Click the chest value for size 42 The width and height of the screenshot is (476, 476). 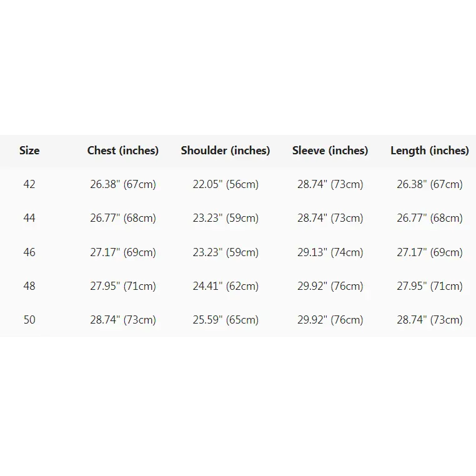click(123, 184)
